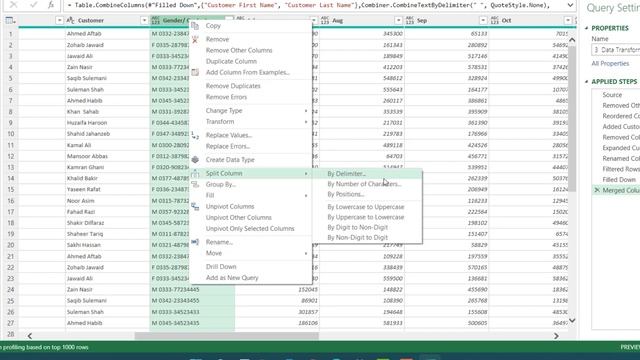Click the Oct column data type icon
The image size is (640, 360).
tap(495, 20)
